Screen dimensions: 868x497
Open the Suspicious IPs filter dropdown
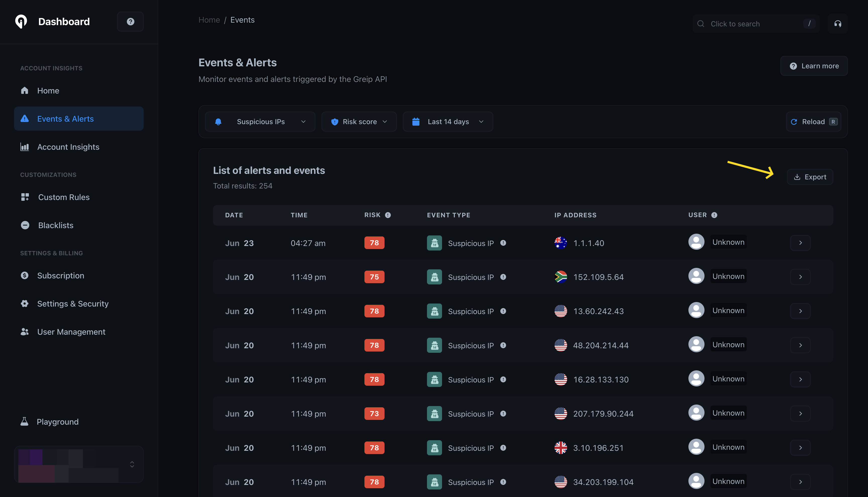click(x=260, y=122)
